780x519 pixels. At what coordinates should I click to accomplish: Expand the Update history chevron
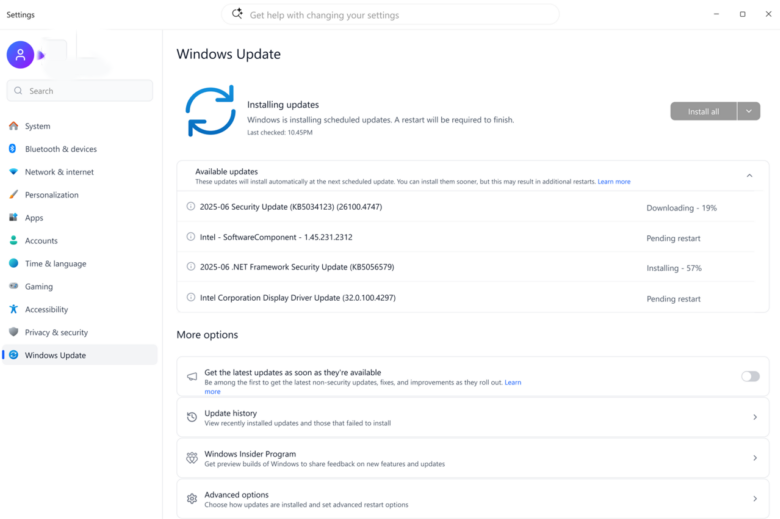754,417
